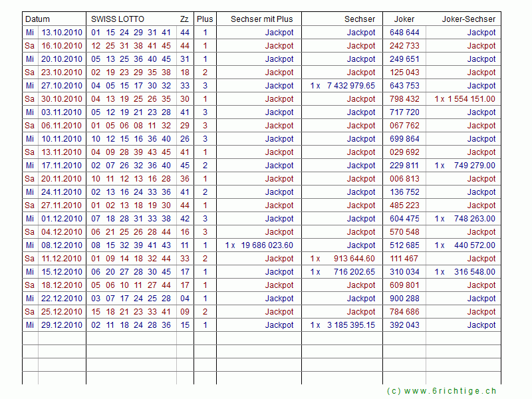This screenshot has width=532, height=399.
Task: Click the date 25.12.2010
Action: pyautogui.click(x=62, y=312)
